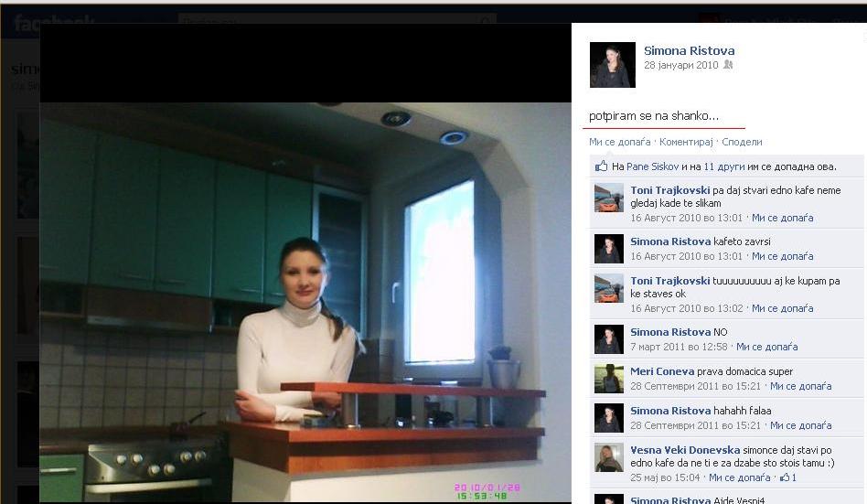Click Toni Trajkovski's car avatar on first comment
The width and height of the screenshot is (867, 504).
pos(608,198)
